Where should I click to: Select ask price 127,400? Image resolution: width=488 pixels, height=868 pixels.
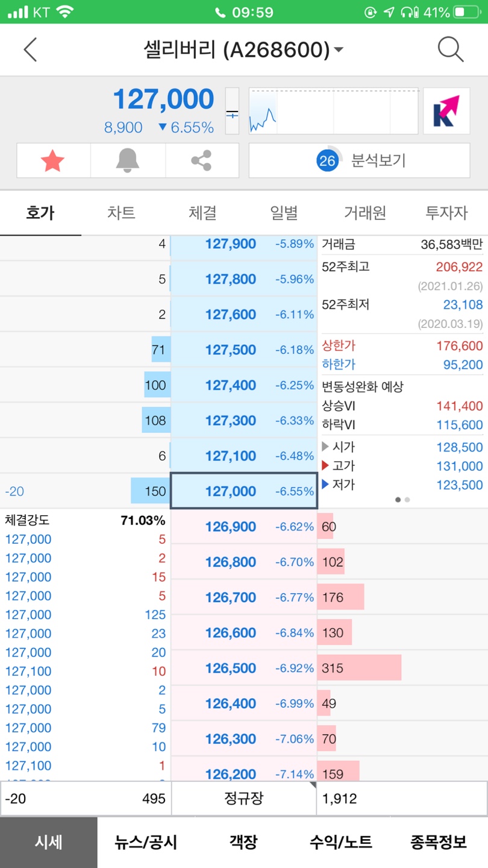[x=243, y=385]
